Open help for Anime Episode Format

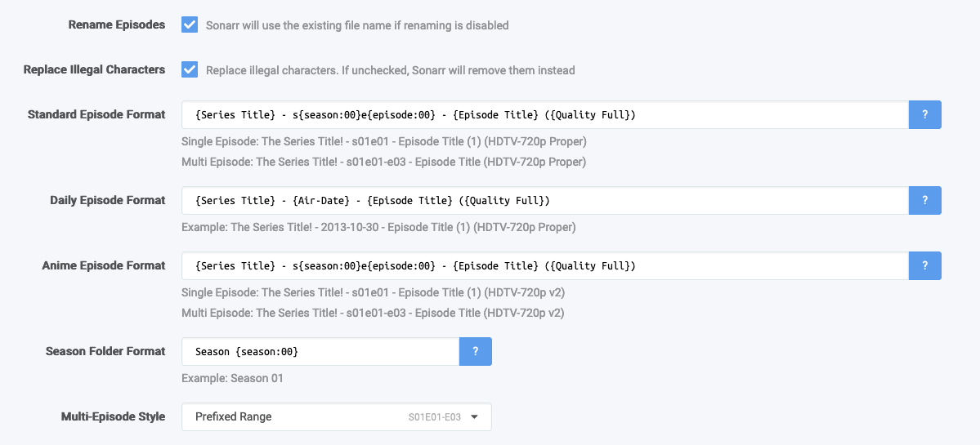(x=924, y=266)
